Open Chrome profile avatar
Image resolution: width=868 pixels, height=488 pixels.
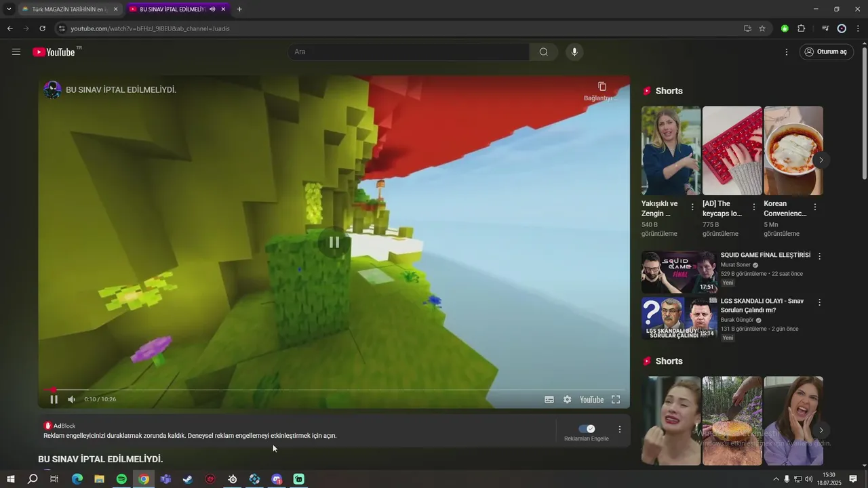point(842,28)
